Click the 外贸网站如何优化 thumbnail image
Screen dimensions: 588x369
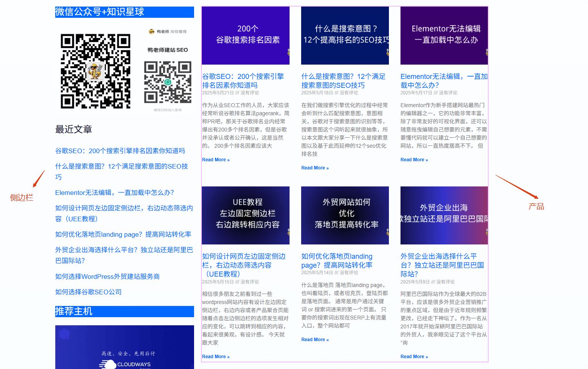click(x=344, y=215)
